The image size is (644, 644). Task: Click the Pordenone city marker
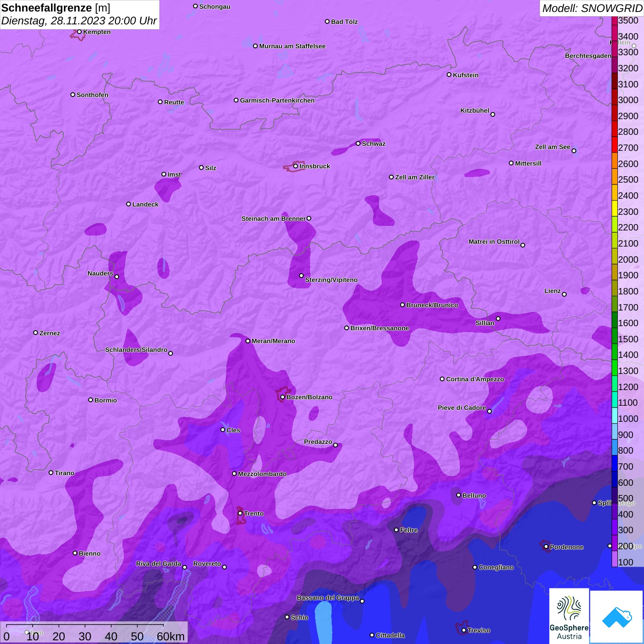pos(546,547)
